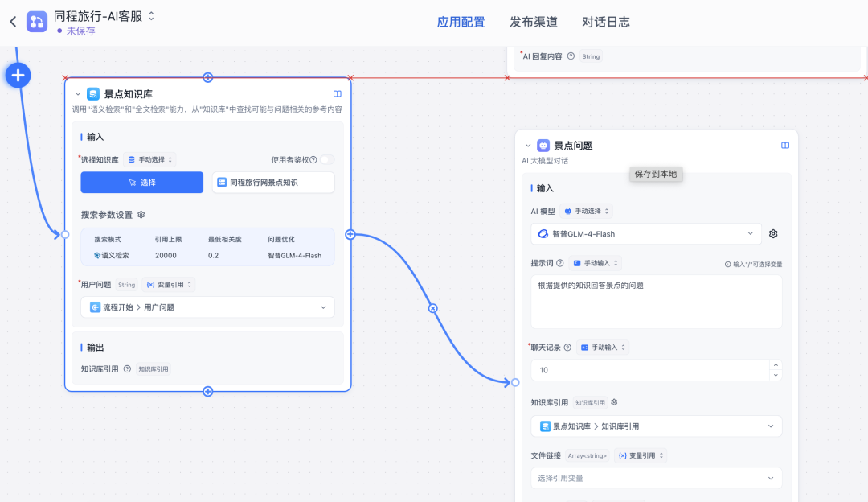The image size is (868, 502).
Task: Click the 聊天记录 help icon
Action: pyautogui.click(x=567, y=348)
